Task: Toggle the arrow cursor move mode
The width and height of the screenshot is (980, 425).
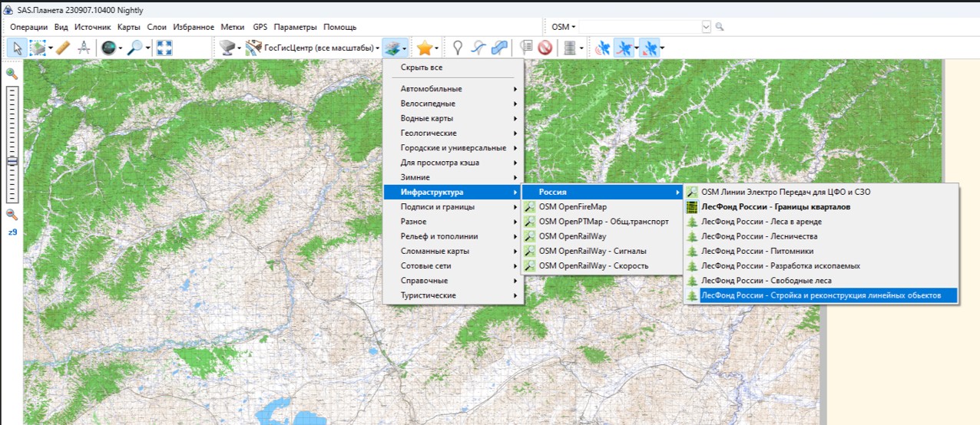Action: click(x=15, y=48)
